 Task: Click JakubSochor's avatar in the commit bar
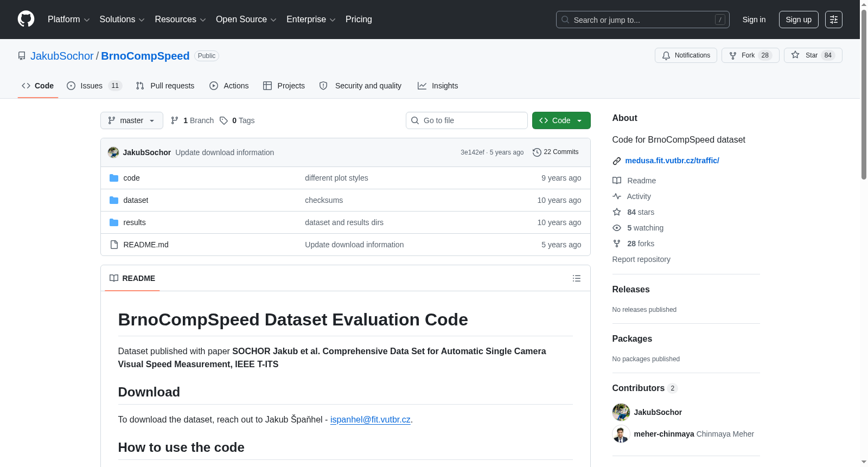(x=113, y=152)
